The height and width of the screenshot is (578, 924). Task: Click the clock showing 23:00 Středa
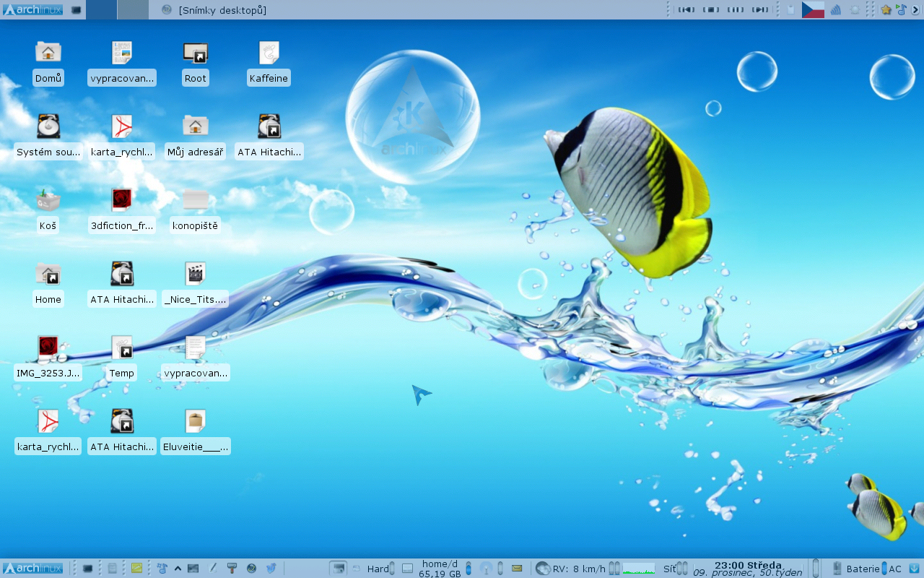click(747, 569)
